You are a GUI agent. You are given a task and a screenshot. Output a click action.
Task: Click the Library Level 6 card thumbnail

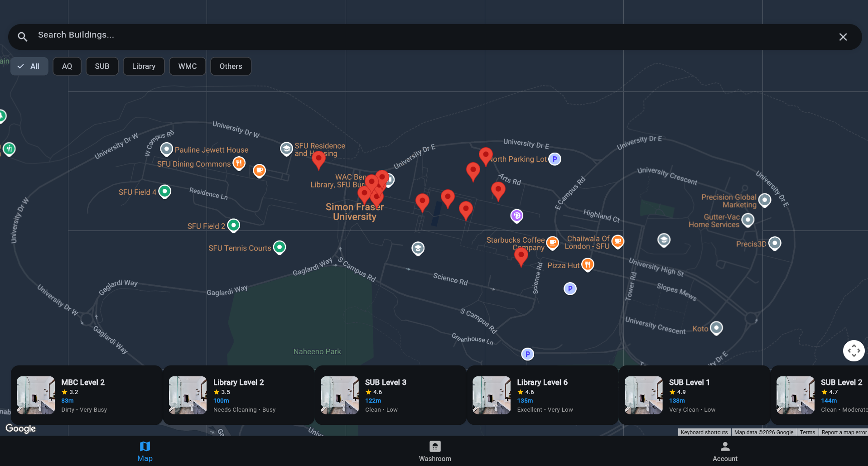tap(492, 395)
